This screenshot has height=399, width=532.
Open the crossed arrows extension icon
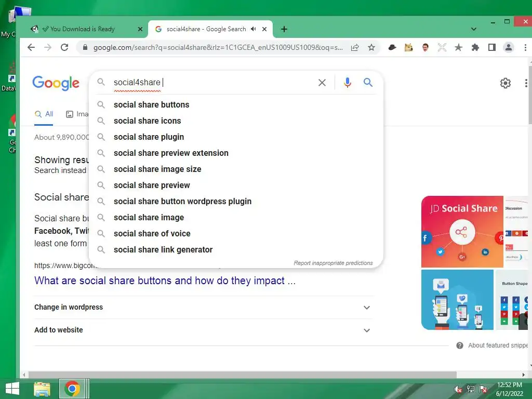point(442,47)
